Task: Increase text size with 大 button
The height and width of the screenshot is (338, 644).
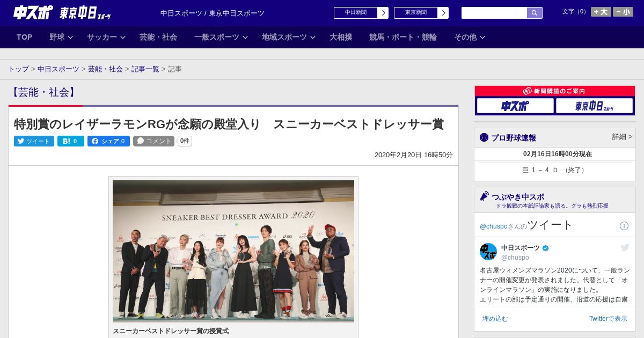Action: pyautogui.click(x=601, y=12)
